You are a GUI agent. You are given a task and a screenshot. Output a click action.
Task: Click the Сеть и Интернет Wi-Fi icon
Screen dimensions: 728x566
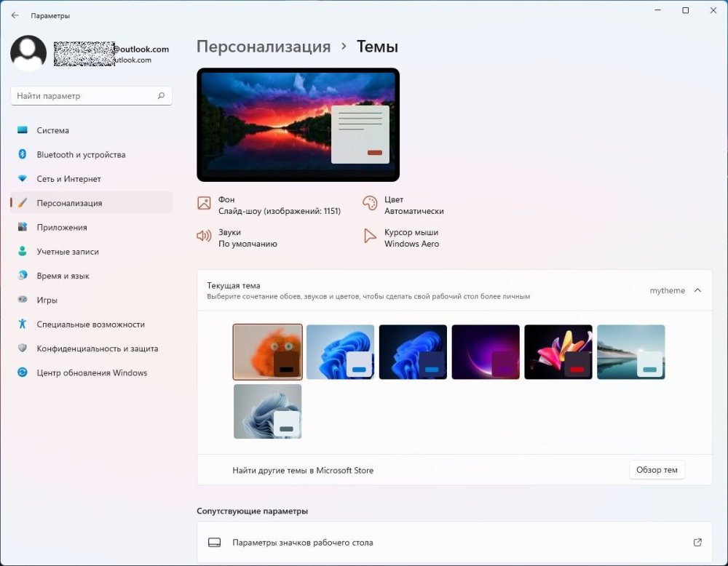[22, 179]
